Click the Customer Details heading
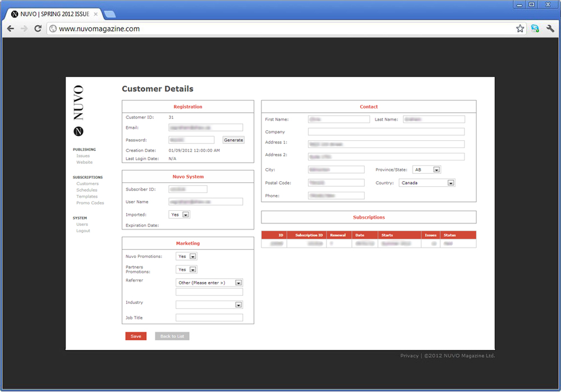 [158, 89]
